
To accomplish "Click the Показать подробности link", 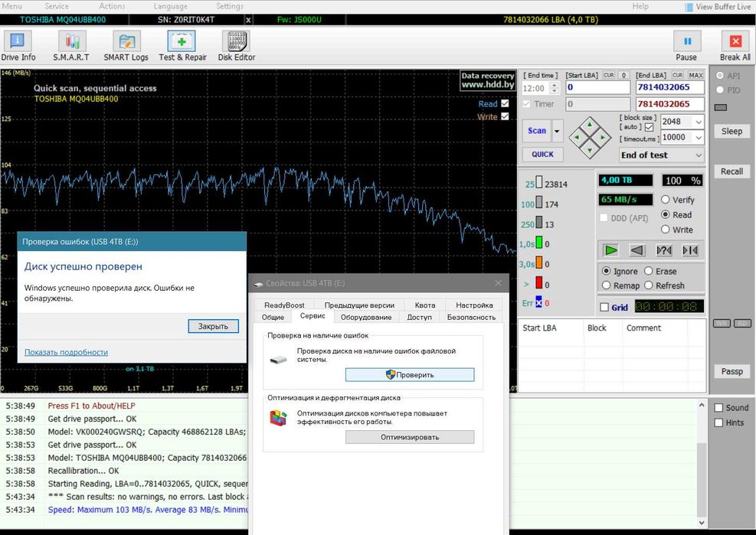I will click(66, 352).
